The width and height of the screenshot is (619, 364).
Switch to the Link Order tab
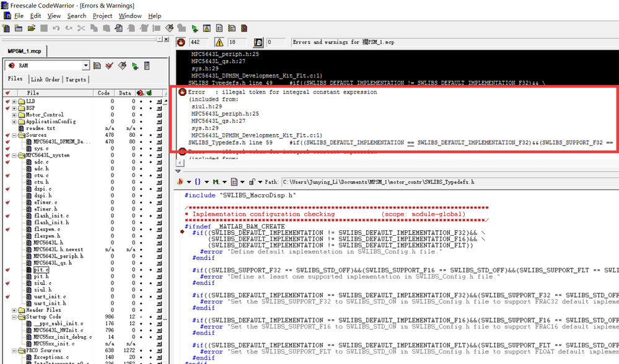[45, 79]
